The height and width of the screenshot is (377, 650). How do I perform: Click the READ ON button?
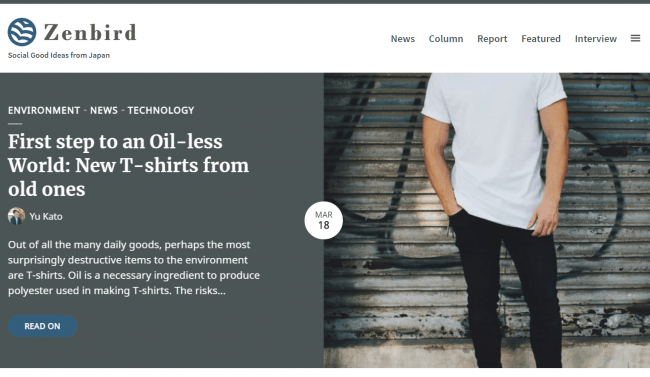pos(42,326)
